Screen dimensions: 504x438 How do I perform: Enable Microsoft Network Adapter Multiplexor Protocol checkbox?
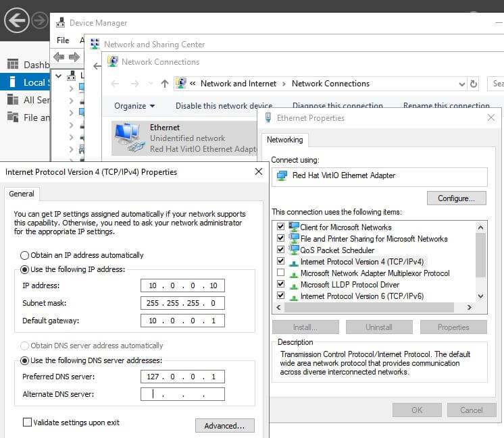[x=280, y=272]
